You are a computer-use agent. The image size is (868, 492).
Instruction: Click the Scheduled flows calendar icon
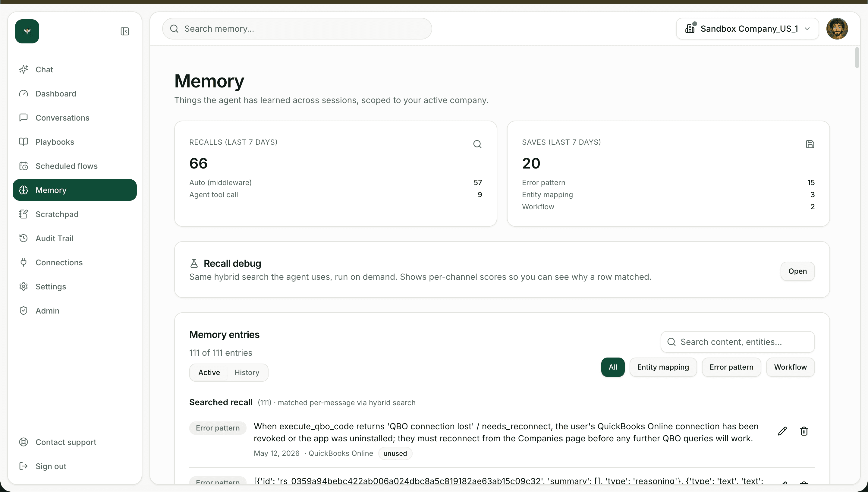pos(24,166)
